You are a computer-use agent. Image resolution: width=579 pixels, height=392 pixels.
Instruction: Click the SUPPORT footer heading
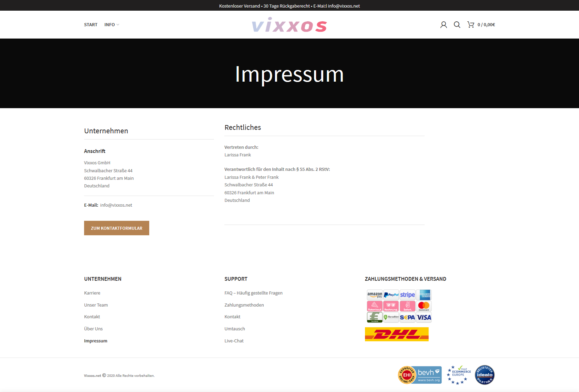coord(236,279)
